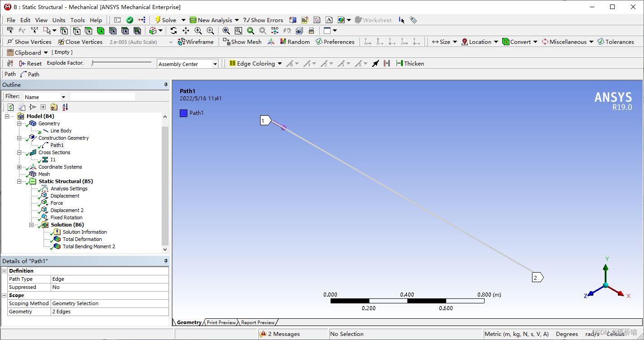Click the Random colors icon button
Image resolution: width=644 pixels, height=340 pixels.
click(295, 42)
